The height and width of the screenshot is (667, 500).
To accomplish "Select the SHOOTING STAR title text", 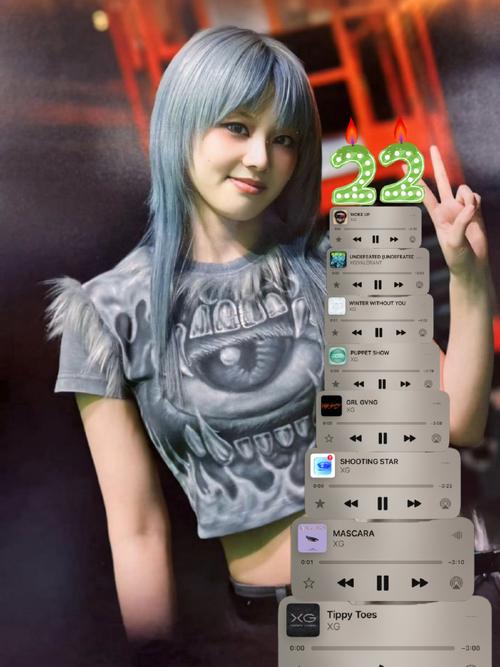I will [x=369, y=461].
